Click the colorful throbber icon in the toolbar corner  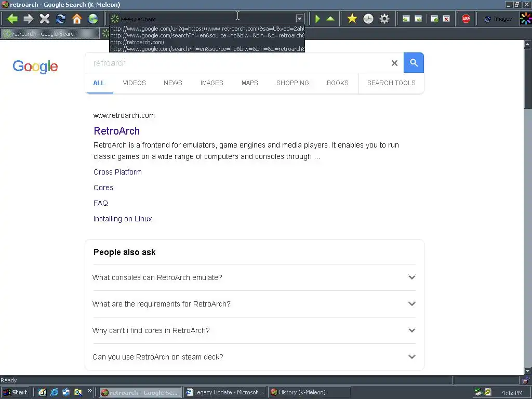coord(526,19)
